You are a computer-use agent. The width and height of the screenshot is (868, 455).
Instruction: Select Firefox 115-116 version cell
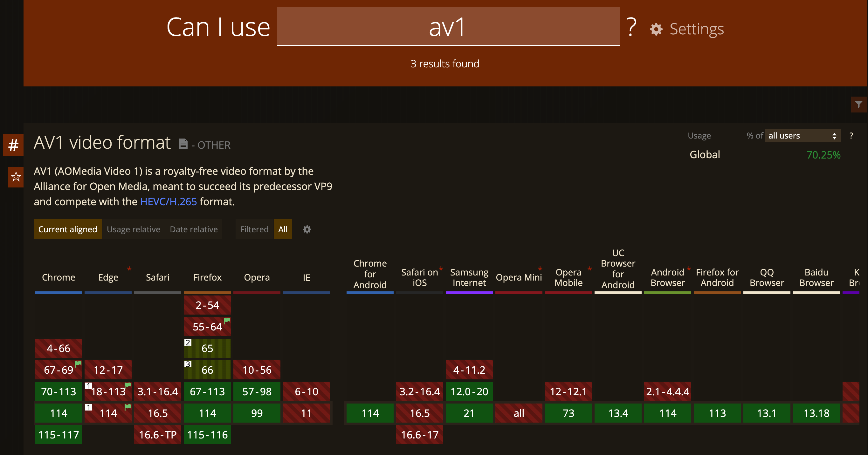click(x=207, y=434)
